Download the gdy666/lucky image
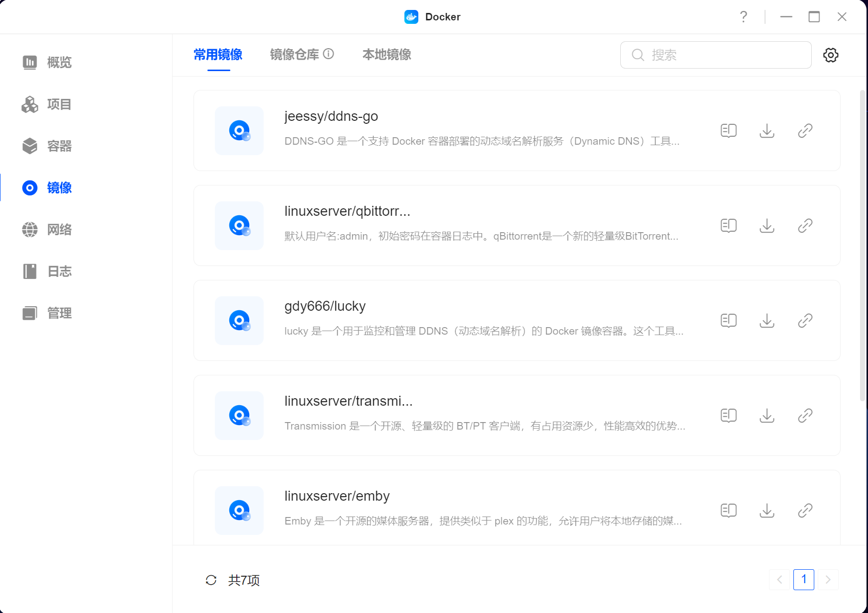The height and width of the screenshot is (613, 868). 767,321
